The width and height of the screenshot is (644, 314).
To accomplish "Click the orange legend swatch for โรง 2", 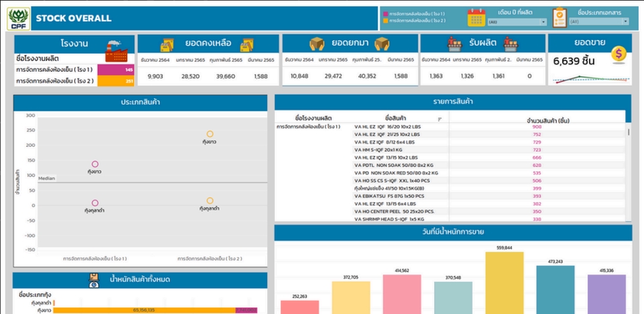I will (x=385, y=20).
